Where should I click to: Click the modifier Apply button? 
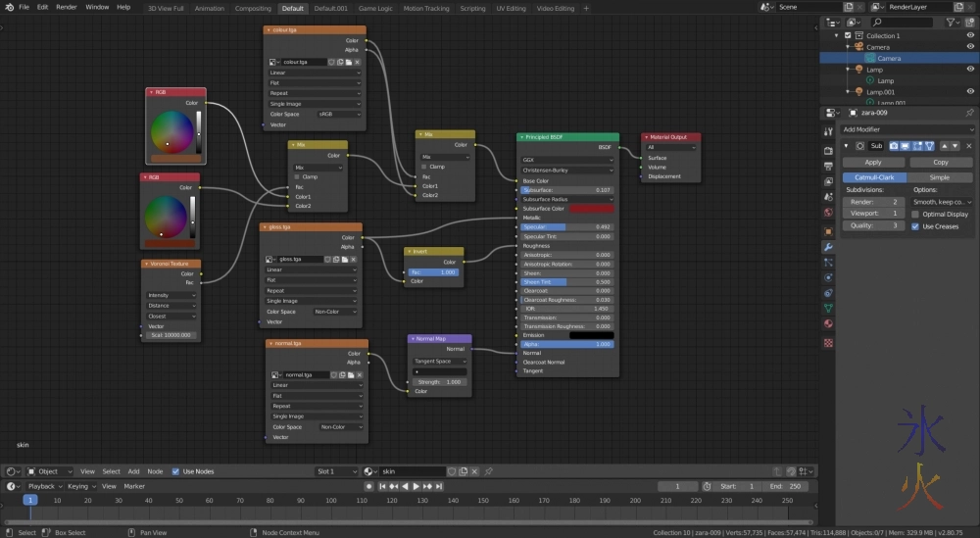click(872, 163)
